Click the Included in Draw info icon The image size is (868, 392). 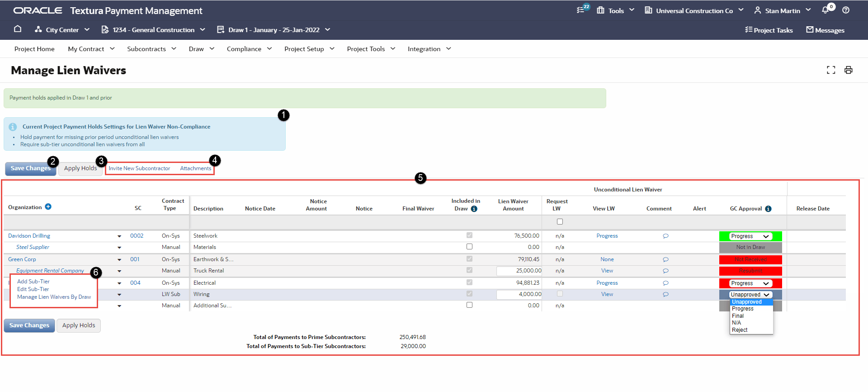point(474,209)
